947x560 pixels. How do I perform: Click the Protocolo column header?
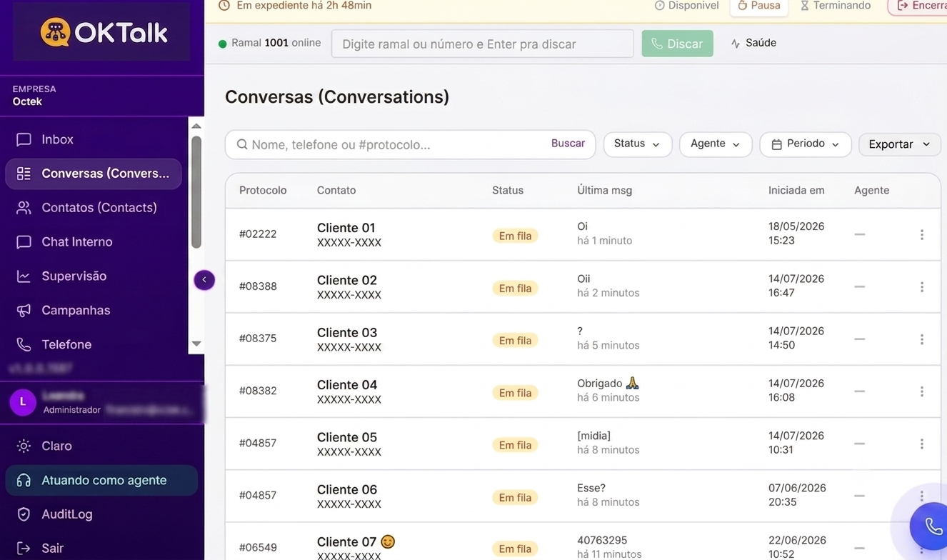(263, 191)
